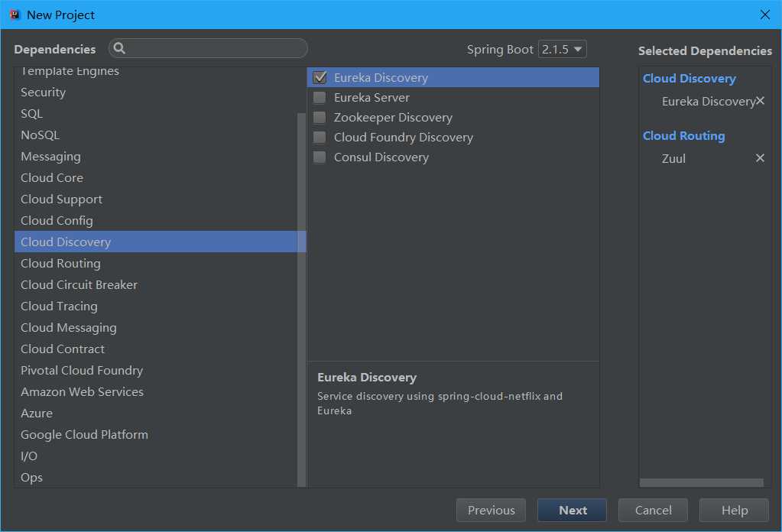
Task: Click the Next button
Action: (572, 510)
